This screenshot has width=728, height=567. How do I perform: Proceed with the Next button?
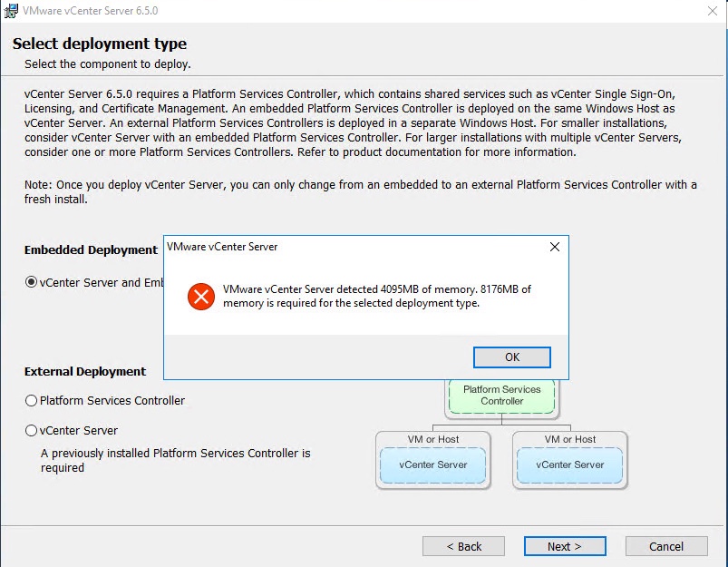point(564,546)
